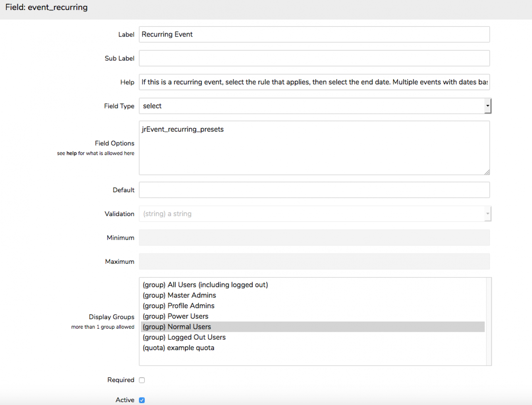Select the Power Users group
Screen dimensions: 532x405
coord(175,316)
